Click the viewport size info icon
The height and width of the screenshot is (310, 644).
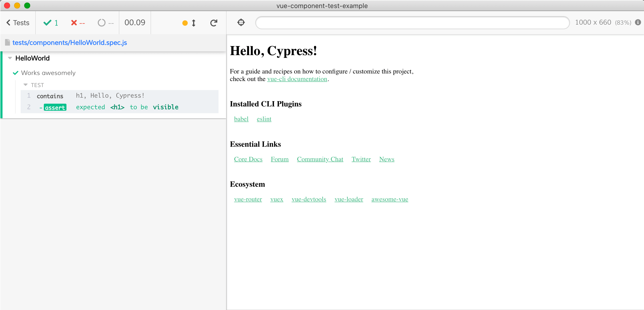(x=638, y=22)
